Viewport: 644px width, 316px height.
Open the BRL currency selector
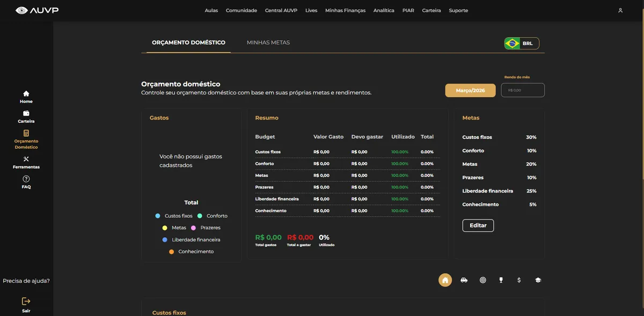[x=522, y=43]
